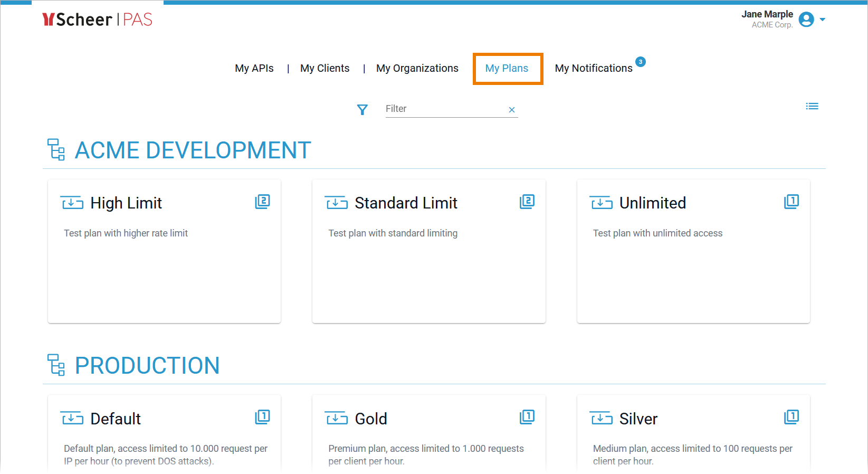Open the ACME DEVELOPMENT organization heading
Image resolution: width=868 pixels, height=474 pixels.
(x=193, y=150)
